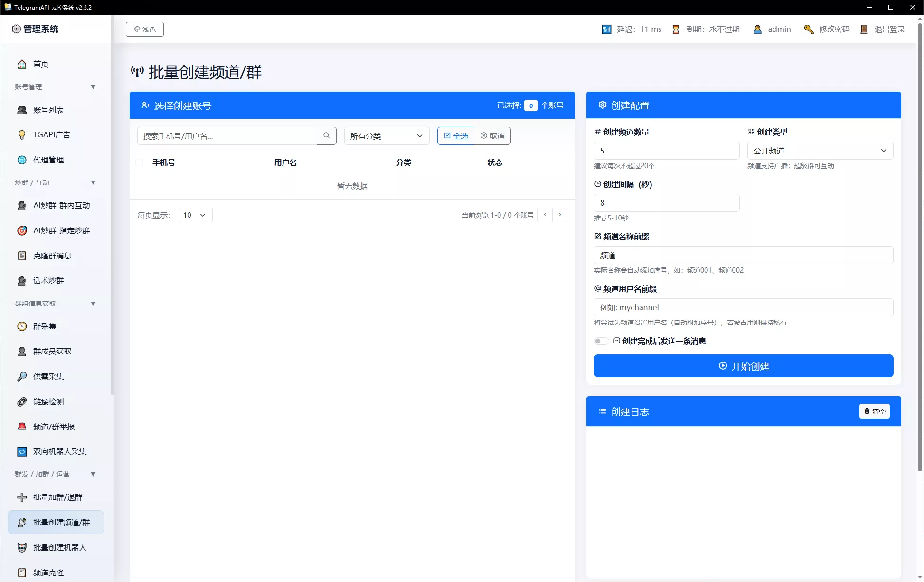Image resolution: width=924 pixels, height=582 pixels.
Task: Click 清空 clear log button
Action: point(874,411)
